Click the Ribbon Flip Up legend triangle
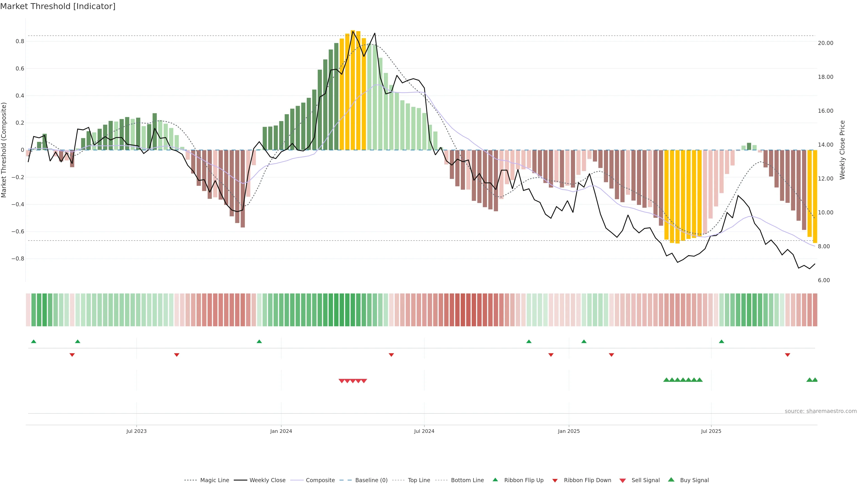The image size is (868, 488). tap(495, 480)
